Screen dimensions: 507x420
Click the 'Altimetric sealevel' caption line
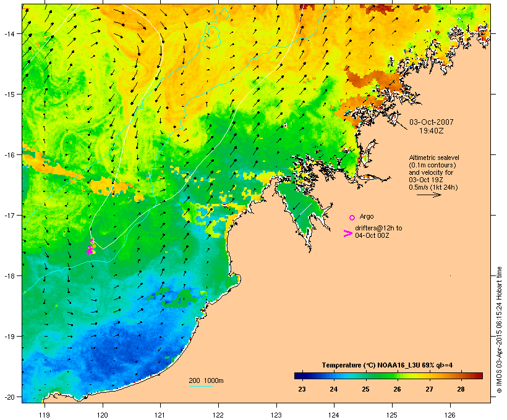[434, 157]
